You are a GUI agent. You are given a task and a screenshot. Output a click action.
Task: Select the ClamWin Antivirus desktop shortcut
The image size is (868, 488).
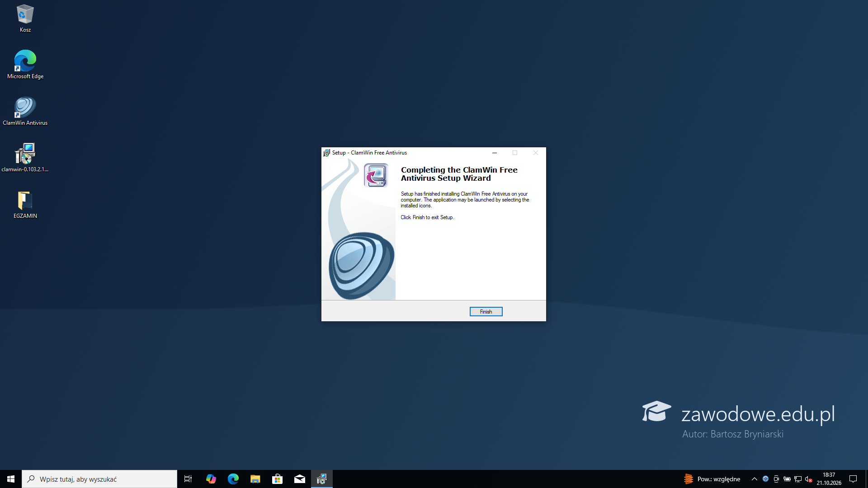25,111
